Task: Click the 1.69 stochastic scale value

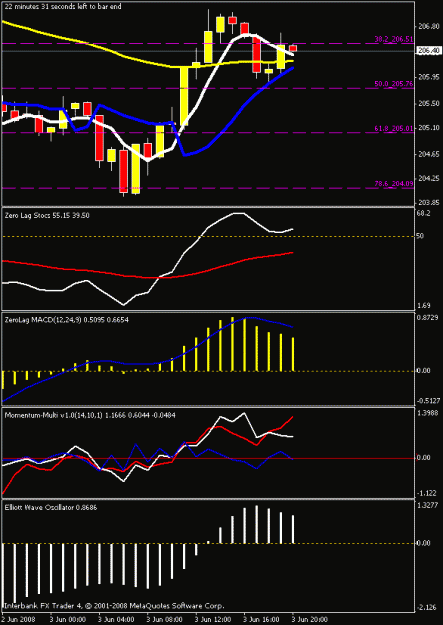Action: coord(425,306)
